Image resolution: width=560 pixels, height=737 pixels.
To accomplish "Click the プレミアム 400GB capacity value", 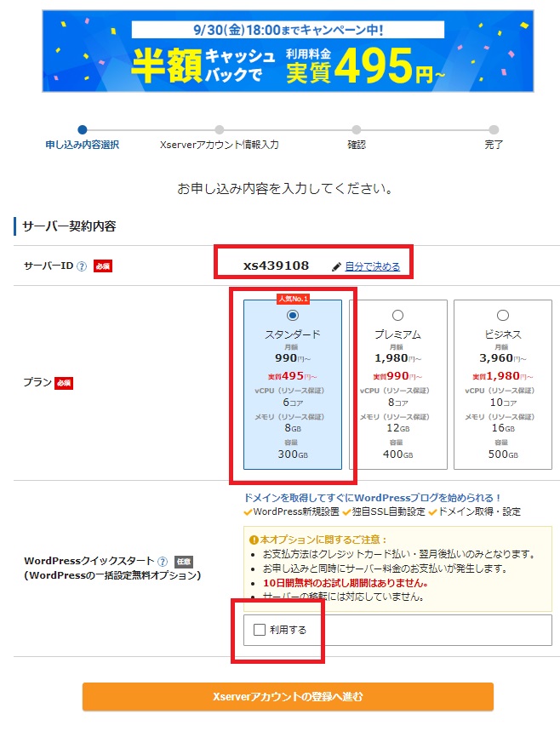I will 397,454.
